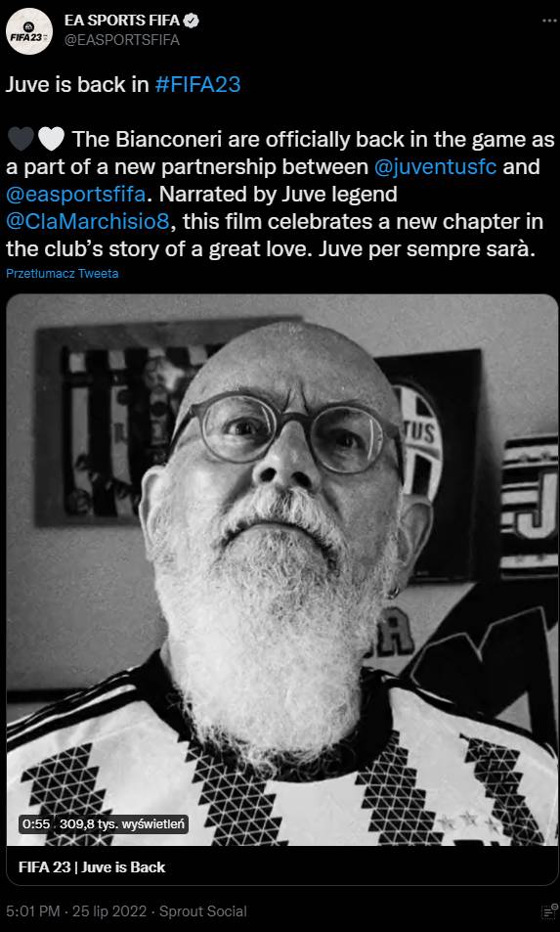The image size is (560, 932).
Task: Click the 0:55 video duration badge
Action: (36, 824)
